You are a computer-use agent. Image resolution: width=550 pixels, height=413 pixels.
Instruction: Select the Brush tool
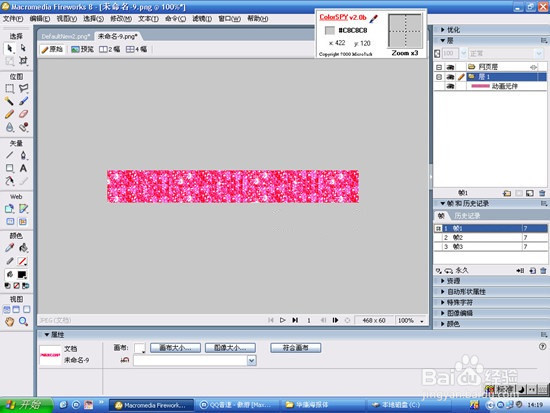click(23, 101)
